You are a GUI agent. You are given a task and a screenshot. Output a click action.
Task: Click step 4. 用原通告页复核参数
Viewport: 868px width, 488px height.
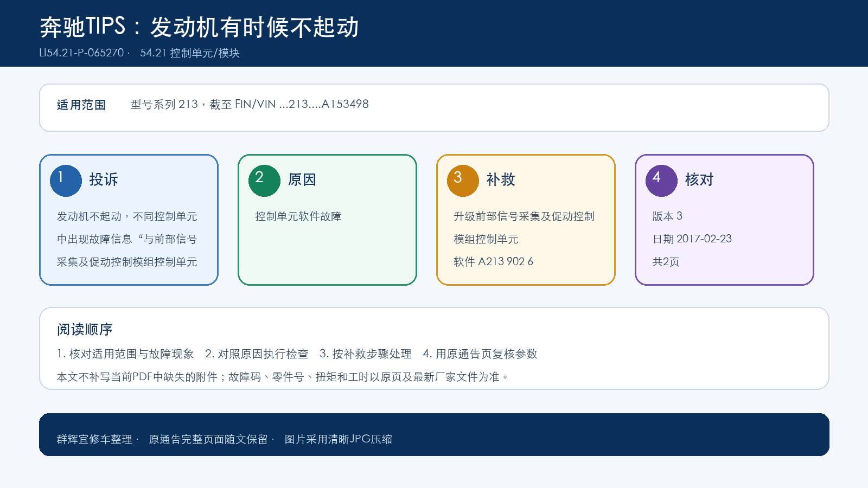click(x=480, y=354)
